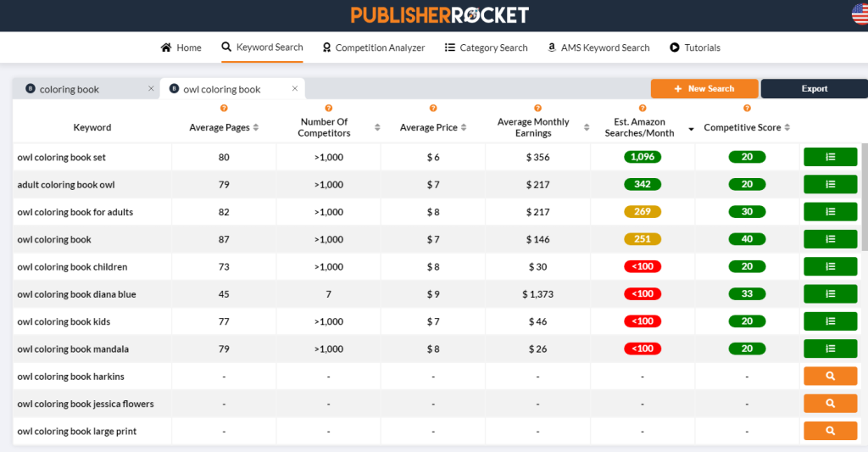Screen dimensions: 868x452
Task: Click keyword owl coloring book kids
Action: (x=64, y=322)
